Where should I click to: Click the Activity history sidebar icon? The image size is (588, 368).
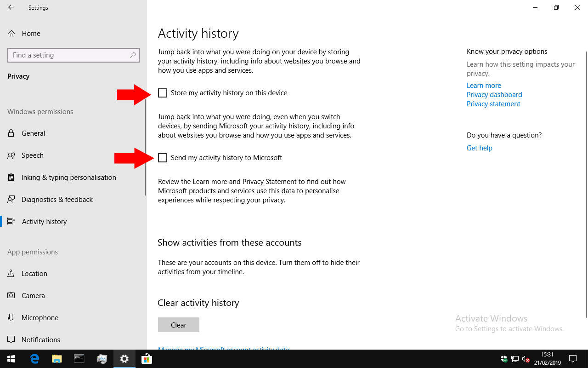11,222
